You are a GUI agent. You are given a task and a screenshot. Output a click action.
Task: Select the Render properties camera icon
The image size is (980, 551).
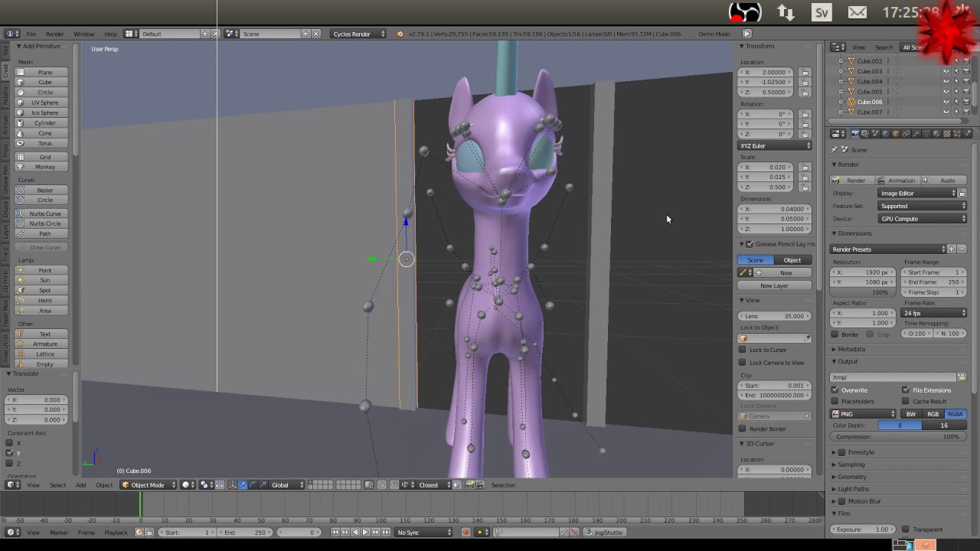(x=855, y=134)
